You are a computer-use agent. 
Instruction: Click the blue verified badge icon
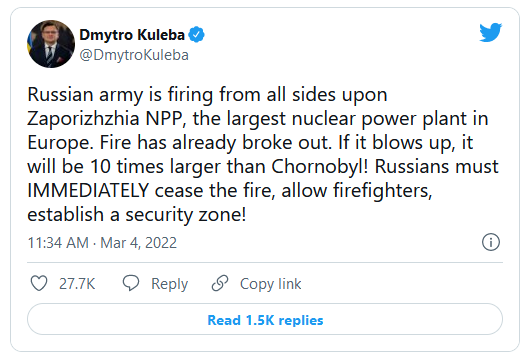[x=196, y=35]
